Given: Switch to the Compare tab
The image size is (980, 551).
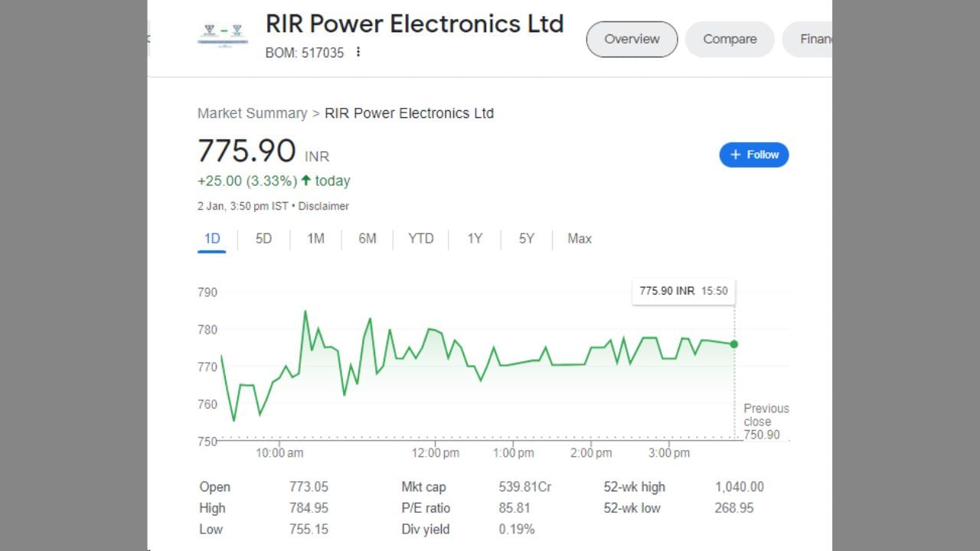Looking at the screenshot, I should (x=730, y=39).
